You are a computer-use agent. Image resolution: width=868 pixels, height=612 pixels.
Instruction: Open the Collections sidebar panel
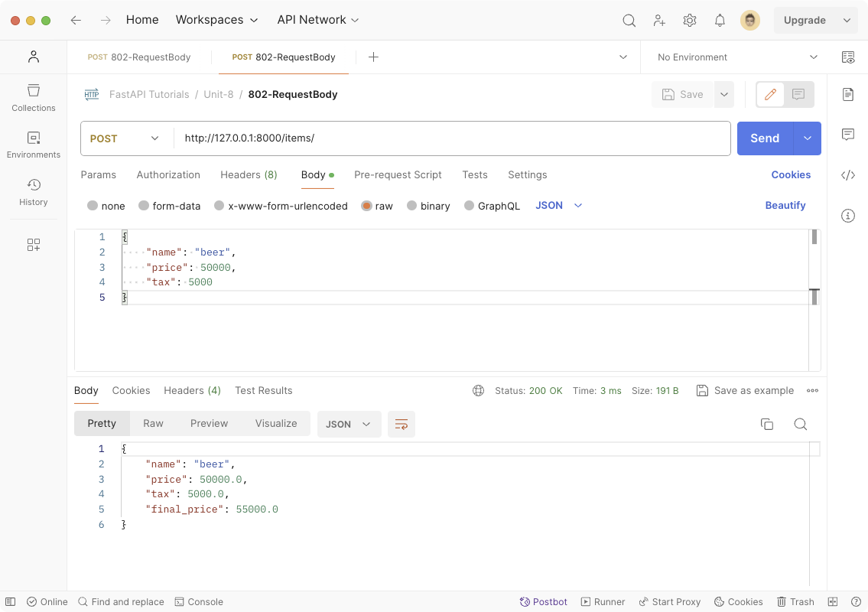click(x=33, y=98)
